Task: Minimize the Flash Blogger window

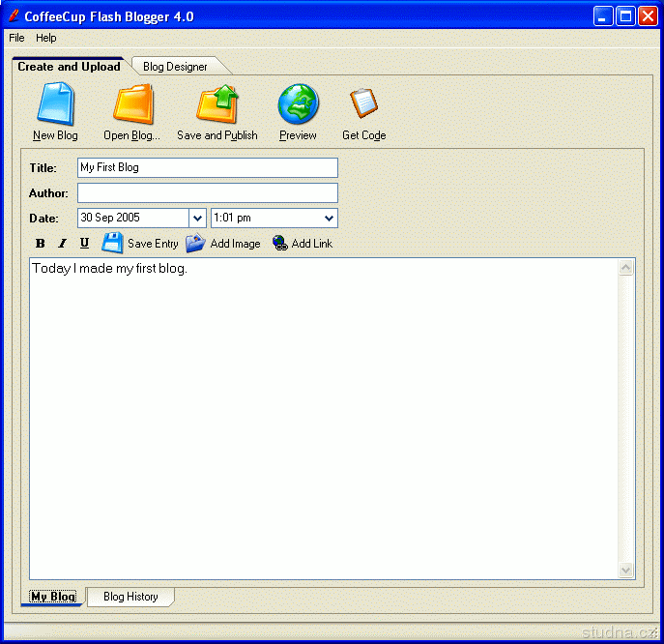Action: pos(603,16)
